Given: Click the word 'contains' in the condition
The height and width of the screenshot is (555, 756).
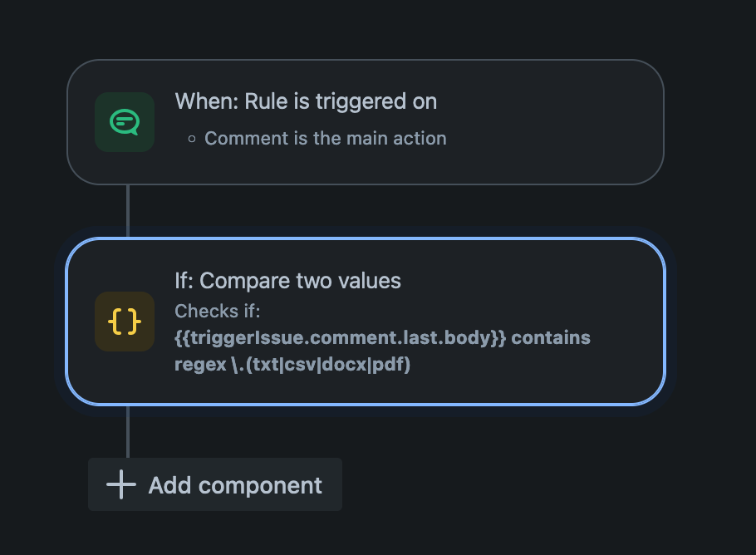Looking at the screenshot, I should [551, 337].
